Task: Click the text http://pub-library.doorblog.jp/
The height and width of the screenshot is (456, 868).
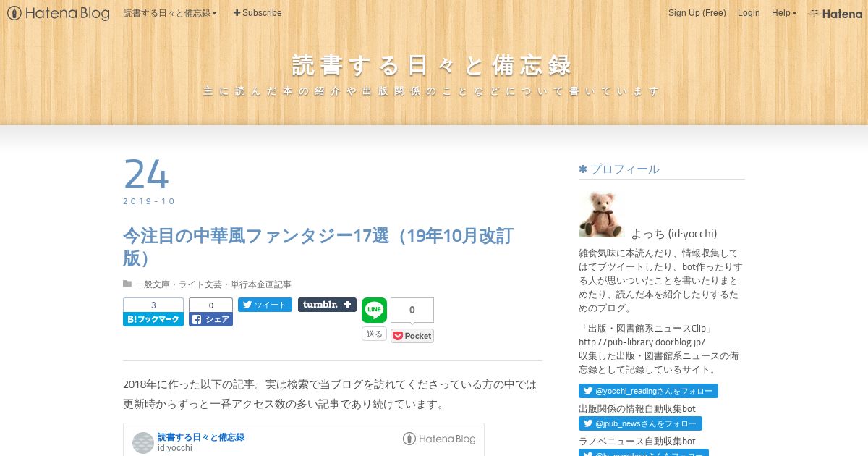Action: tap(642, 342)
